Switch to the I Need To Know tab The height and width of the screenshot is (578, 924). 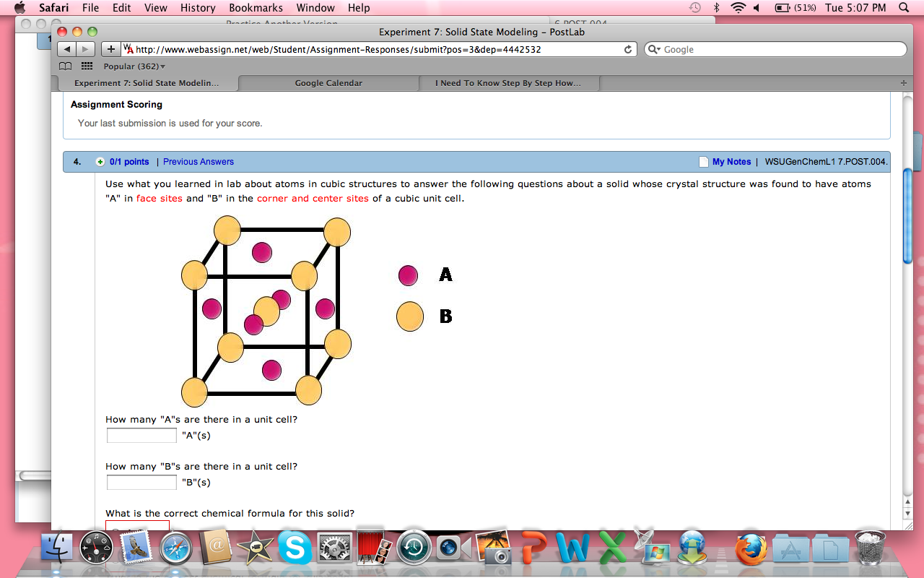[509, 82]
